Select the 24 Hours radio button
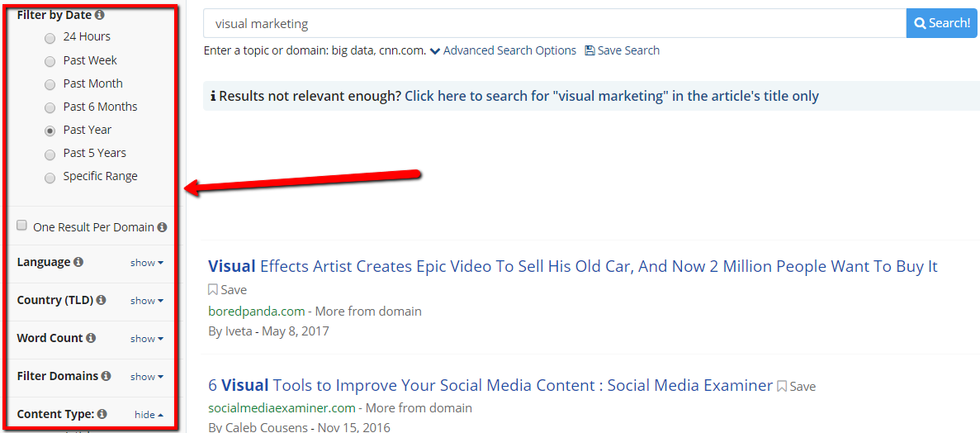Screen dimensions: 980x433 [x=50, y=37]
